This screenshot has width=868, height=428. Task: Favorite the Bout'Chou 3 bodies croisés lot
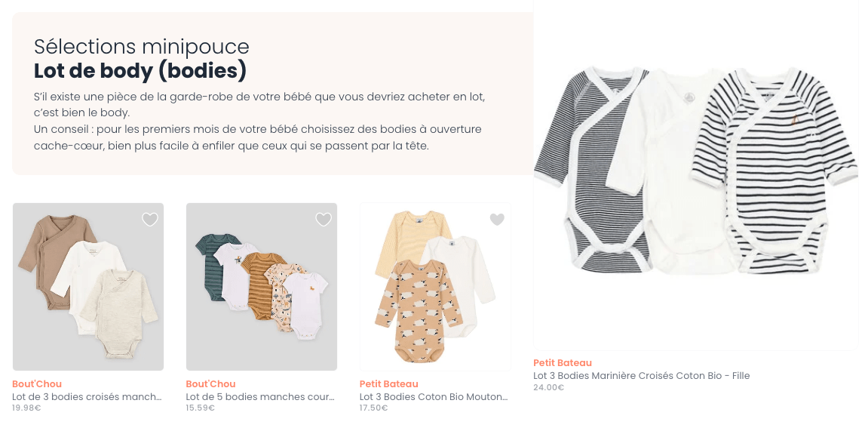tap(150, 220)
